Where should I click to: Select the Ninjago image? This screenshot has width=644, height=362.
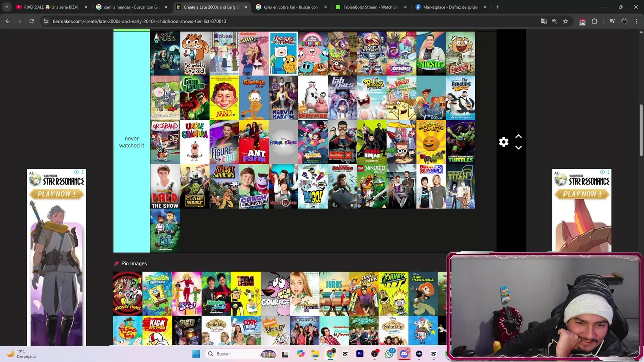[372, 187]
